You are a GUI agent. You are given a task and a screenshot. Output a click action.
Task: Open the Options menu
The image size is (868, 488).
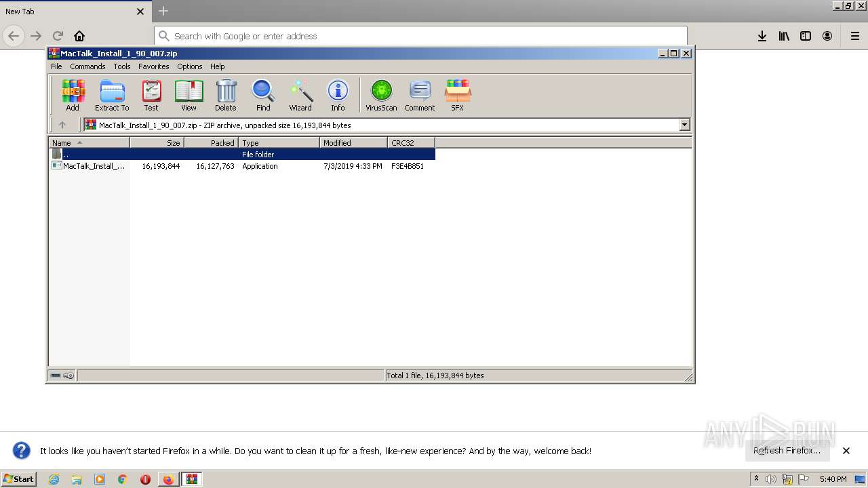(190, 66)
